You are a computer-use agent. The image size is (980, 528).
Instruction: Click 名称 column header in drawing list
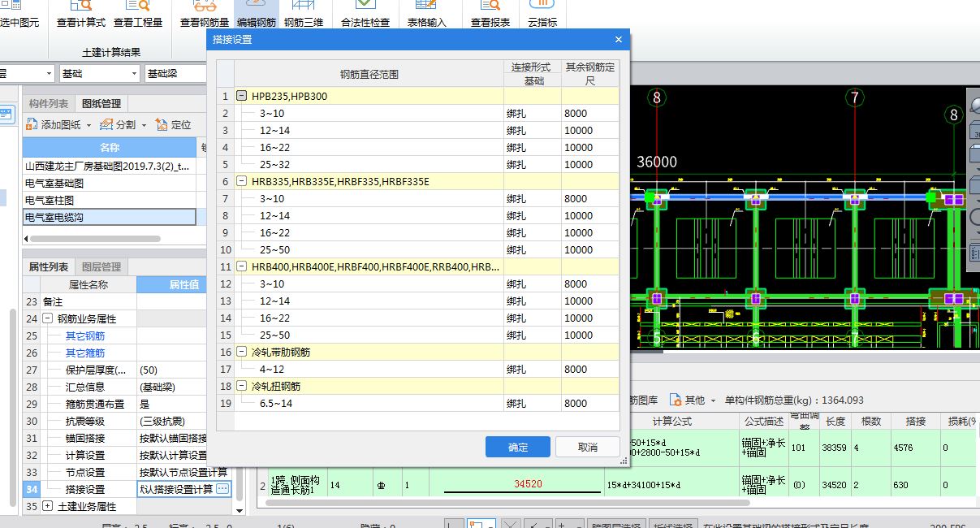[110, 147]
